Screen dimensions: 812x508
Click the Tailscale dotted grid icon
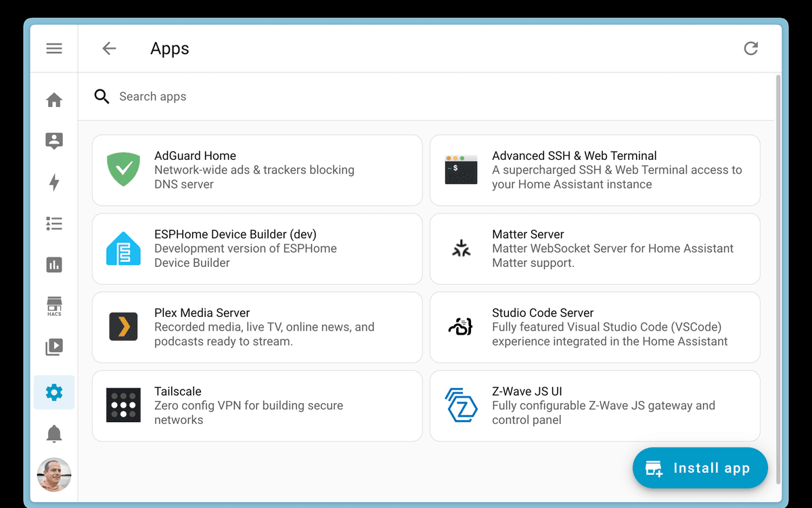click(x=123, y=405)
